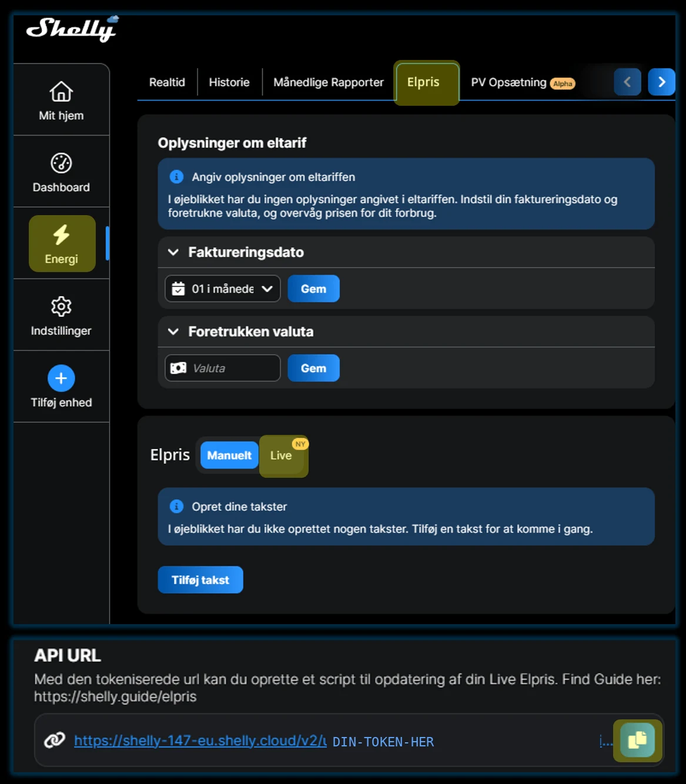The width and height of the screenshot is (686, 784).
Task: Click the DIN-TOKEN-HER text
Action: click(383, 742)
